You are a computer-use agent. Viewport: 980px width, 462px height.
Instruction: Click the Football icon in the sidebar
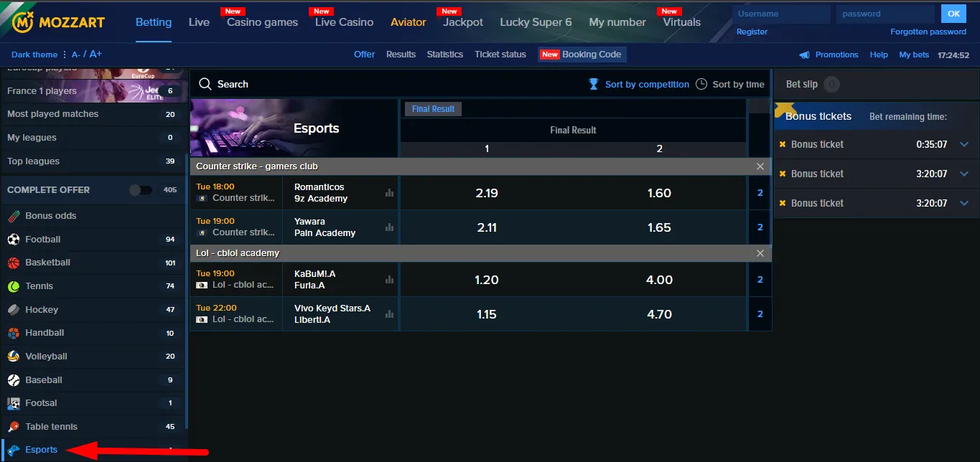click(x=14, y=240)
